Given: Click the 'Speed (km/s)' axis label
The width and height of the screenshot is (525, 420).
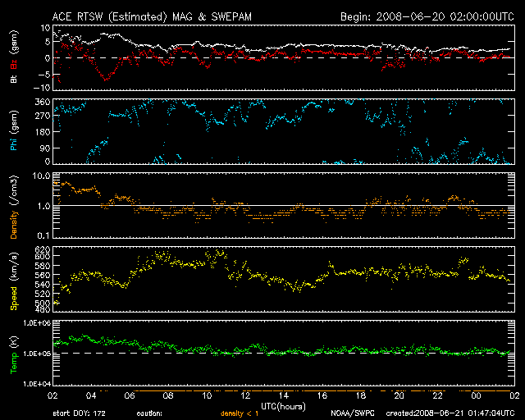Looking at the screenshot, I should point(14,281).
